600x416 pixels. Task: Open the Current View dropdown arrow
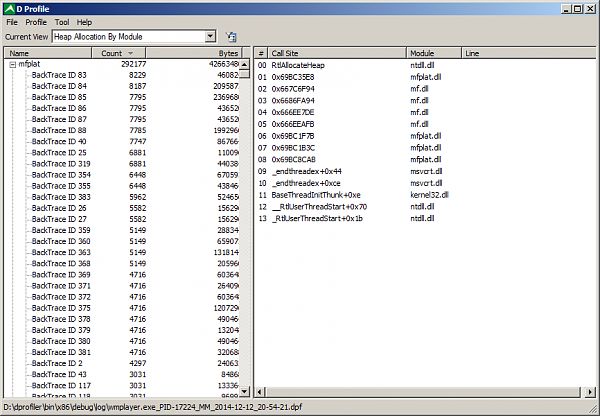pyautogui.click(x=210, y=36)
